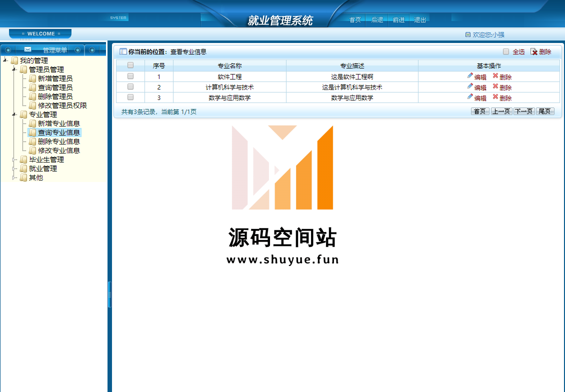Click folder icon beside 新增管理员
565x392 pixels.
(32, 78)
